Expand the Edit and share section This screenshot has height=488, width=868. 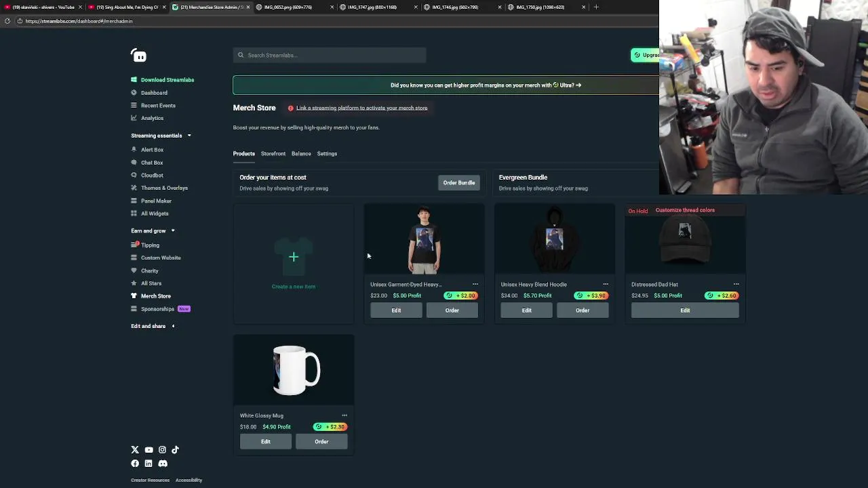[173, 327]
